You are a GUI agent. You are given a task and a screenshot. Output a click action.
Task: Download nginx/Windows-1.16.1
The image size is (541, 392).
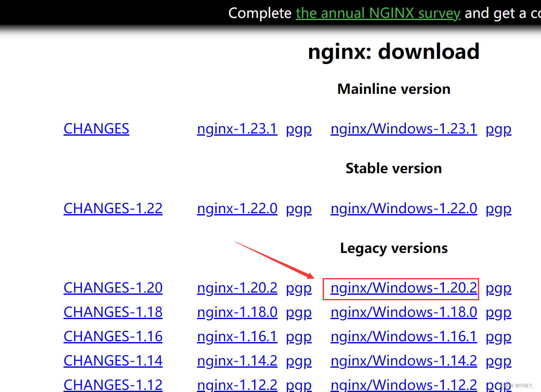click(x=404, y=337)
